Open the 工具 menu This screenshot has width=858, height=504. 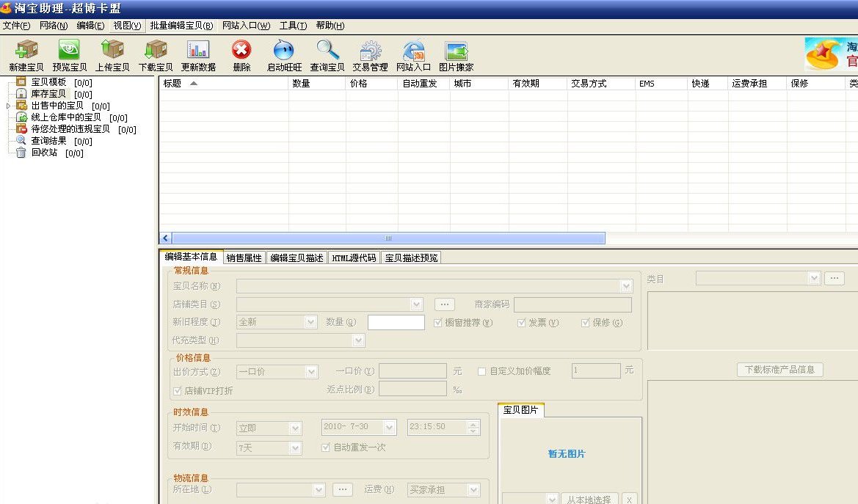click(x=292, y=25)
